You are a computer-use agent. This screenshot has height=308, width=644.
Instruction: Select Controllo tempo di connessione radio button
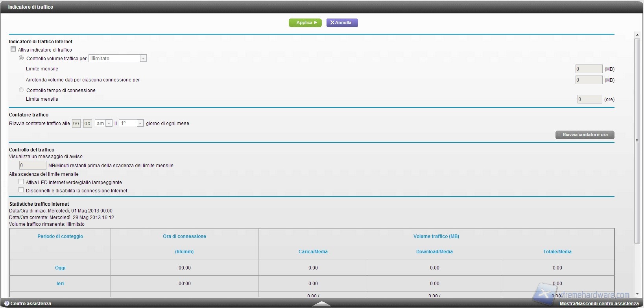tap(22, 90)
